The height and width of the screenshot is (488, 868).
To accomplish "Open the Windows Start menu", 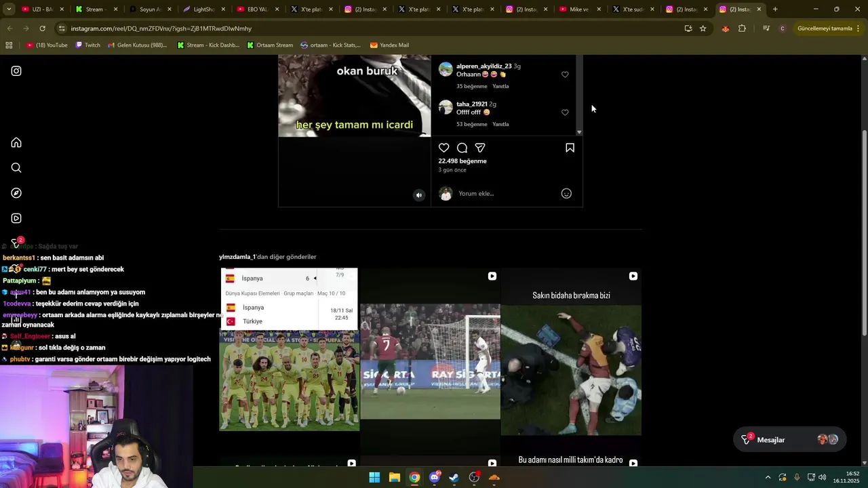I will pos(374,477).
